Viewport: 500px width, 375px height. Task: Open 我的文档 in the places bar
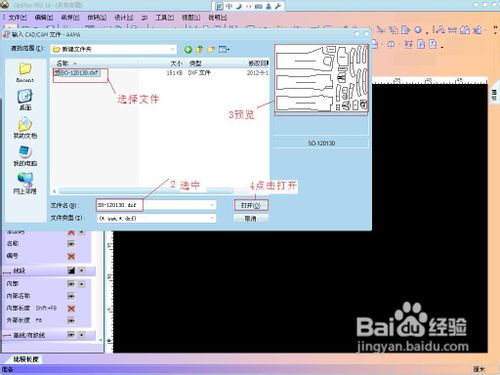(x=25, y=128)
